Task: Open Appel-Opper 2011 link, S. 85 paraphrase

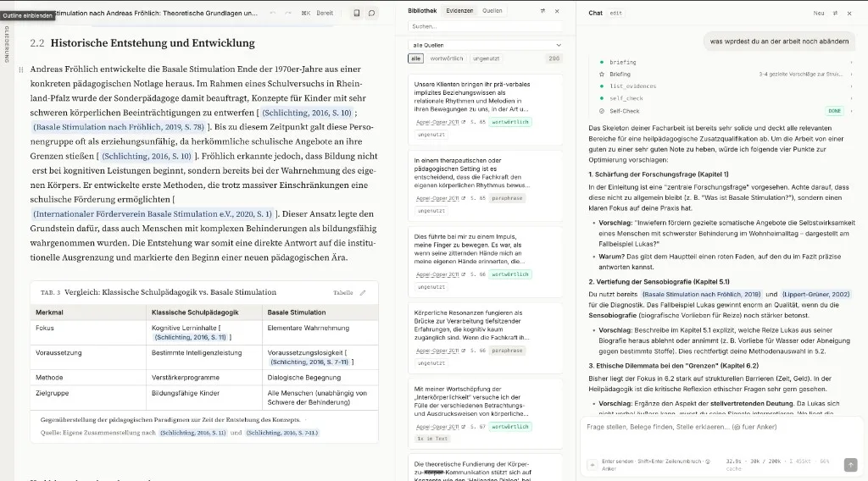Action: (x=441, y=198)
